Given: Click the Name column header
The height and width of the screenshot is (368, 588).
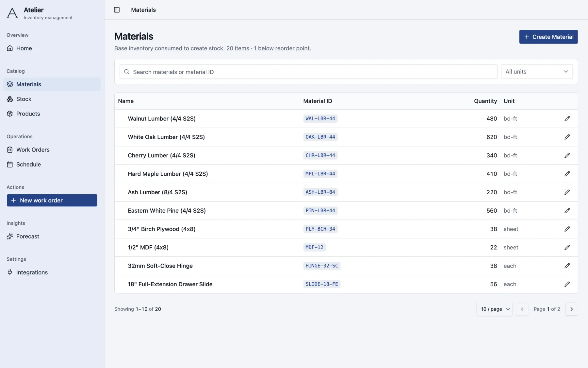Looking at the screenshot, I should pos(126,101).
